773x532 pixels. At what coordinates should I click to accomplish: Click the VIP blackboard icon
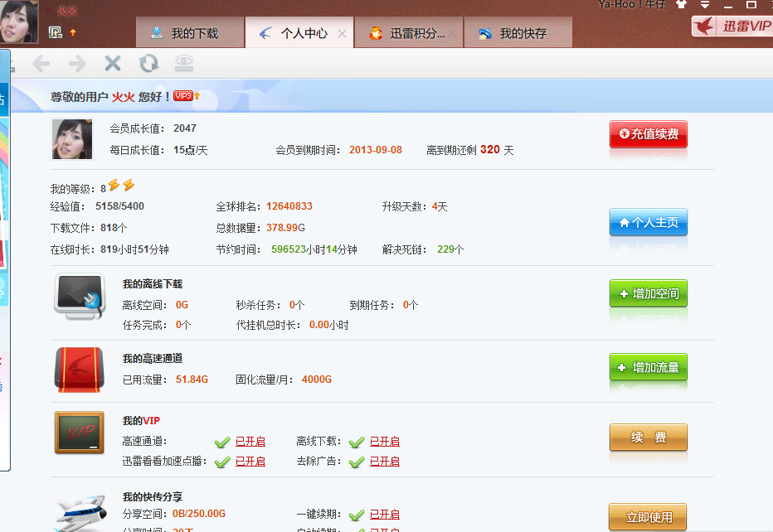(80, 432)
